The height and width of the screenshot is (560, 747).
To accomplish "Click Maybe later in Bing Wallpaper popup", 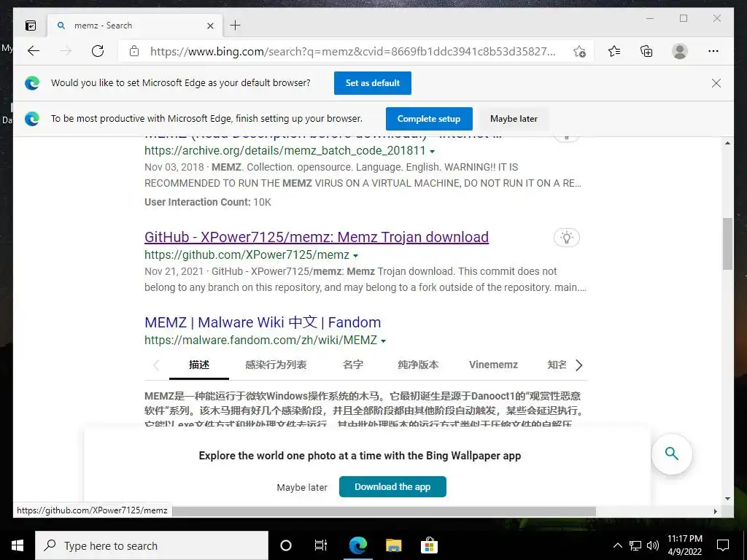I will (302, 488).
